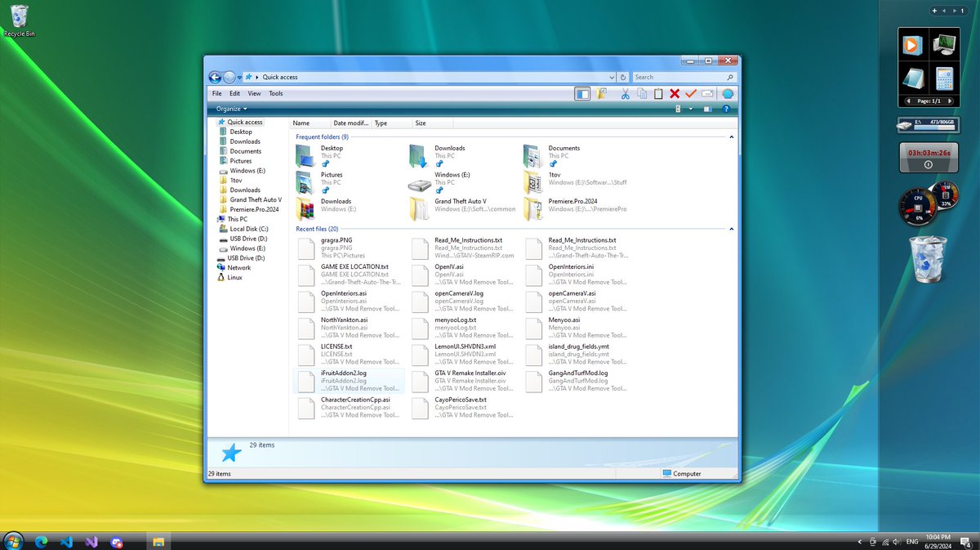Click the Forward navigation arrow
Viewport: 980px width, 550px height.
pos(229,77)
